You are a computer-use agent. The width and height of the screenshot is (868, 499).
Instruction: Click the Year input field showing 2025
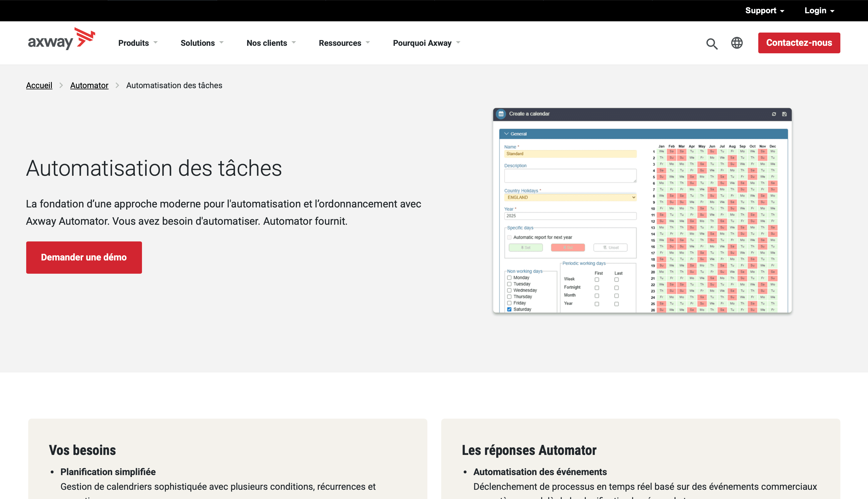570,216
